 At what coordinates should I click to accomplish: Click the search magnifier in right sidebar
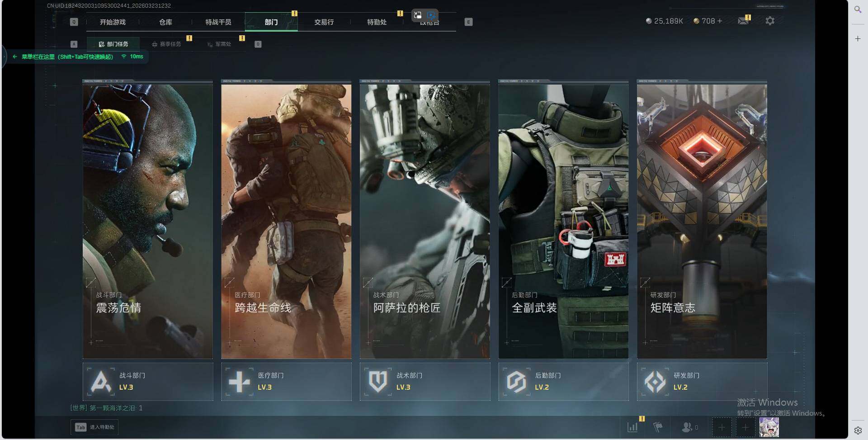coord(858,9)
